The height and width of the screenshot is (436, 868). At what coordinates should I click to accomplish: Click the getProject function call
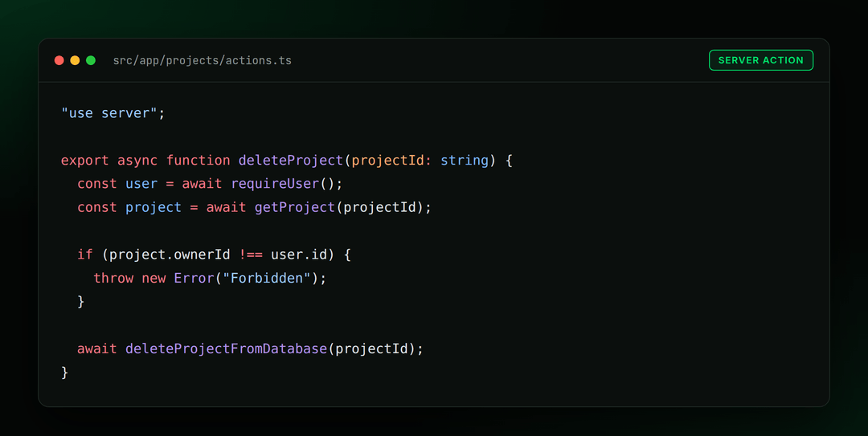pos(295,207)
